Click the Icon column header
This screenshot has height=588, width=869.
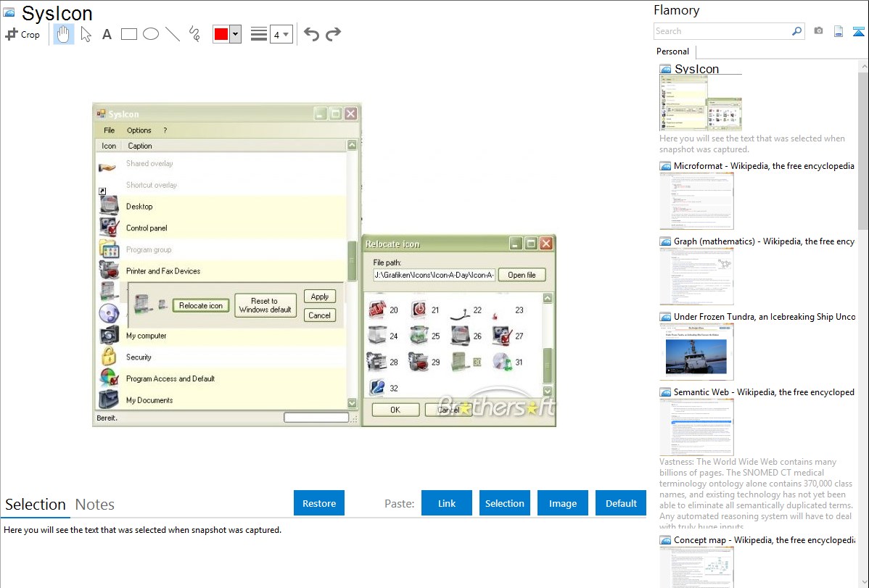109,146
